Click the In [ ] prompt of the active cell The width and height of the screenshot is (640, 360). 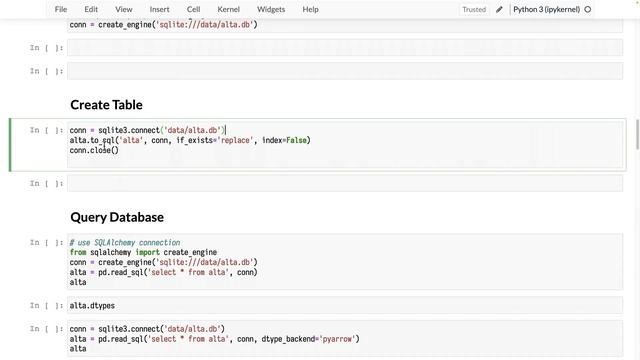46,130
